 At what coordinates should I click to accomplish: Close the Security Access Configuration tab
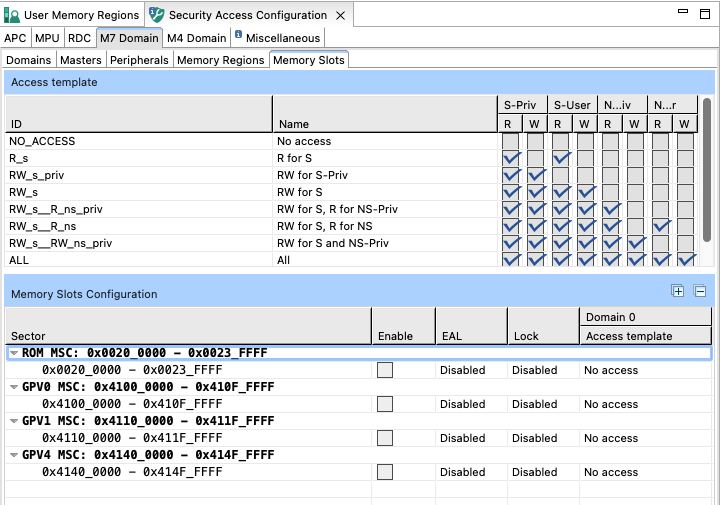(x=341, y=15)
